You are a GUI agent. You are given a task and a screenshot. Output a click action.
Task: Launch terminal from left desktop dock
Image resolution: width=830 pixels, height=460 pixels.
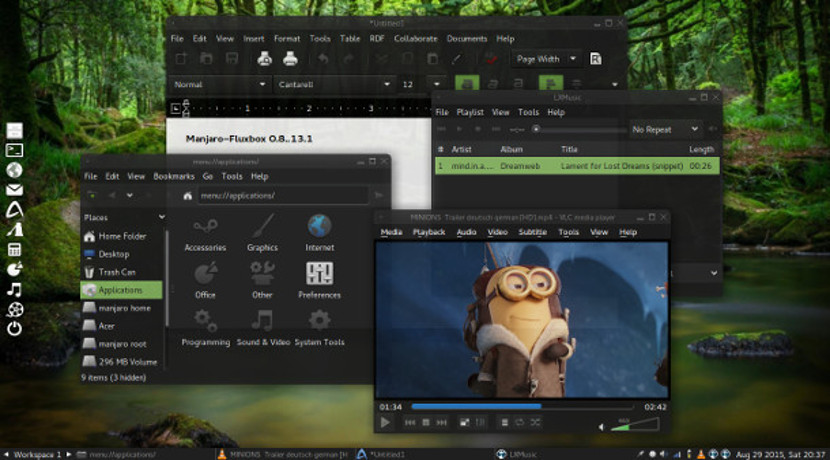click(15, 150)
